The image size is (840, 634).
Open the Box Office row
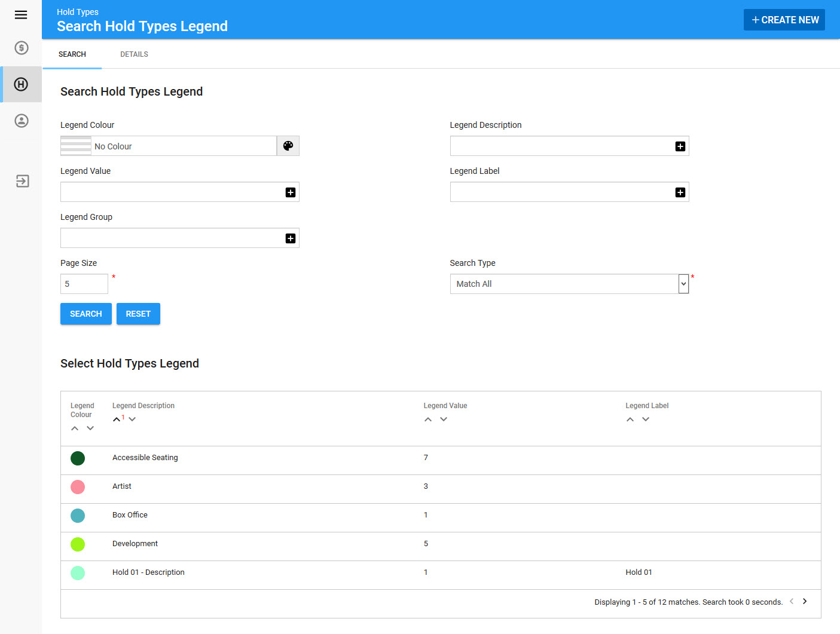coord(441,518)
